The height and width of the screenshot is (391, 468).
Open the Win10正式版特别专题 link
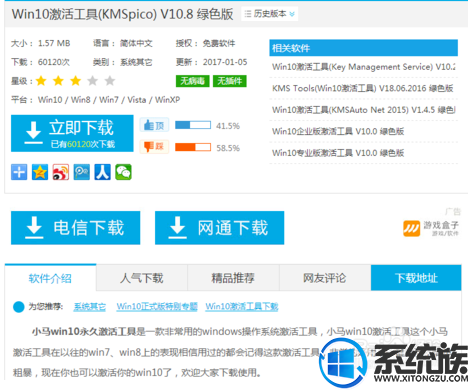click(157, 307)
